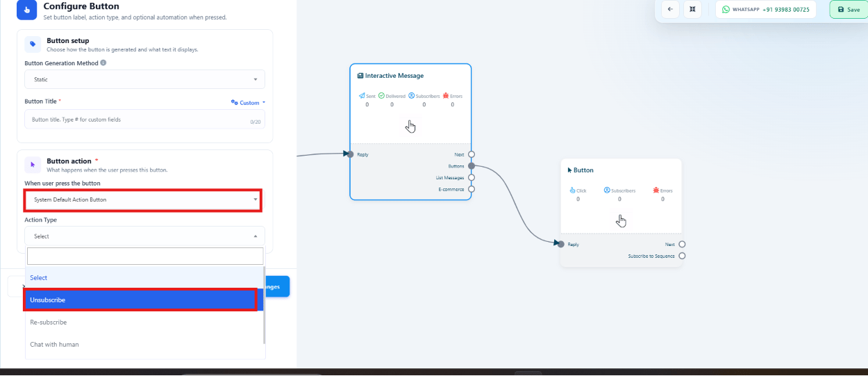
Task: Click the hand pointer icon in Interactive Message node
Action: (411, 126)
